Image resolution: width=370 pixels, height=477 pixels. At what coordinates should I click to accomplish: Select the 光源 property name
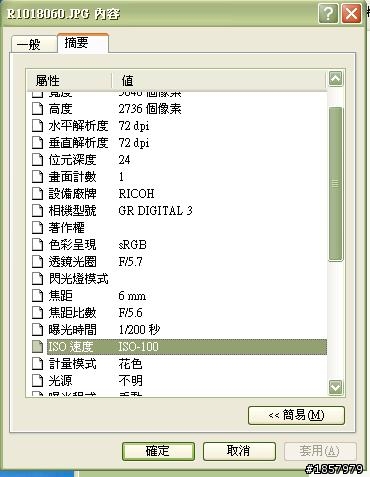click(60, 381)
